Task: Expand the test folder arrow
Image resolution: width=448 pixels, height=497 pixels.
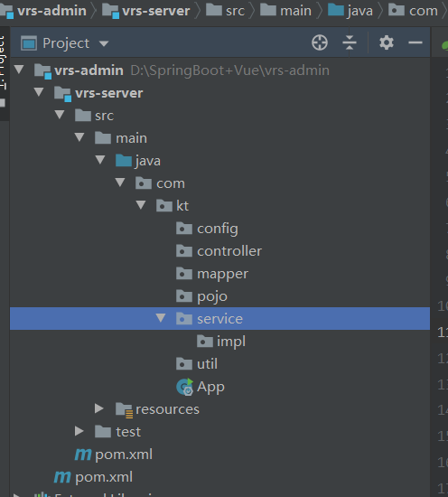Action: click(x=79, y=431)
